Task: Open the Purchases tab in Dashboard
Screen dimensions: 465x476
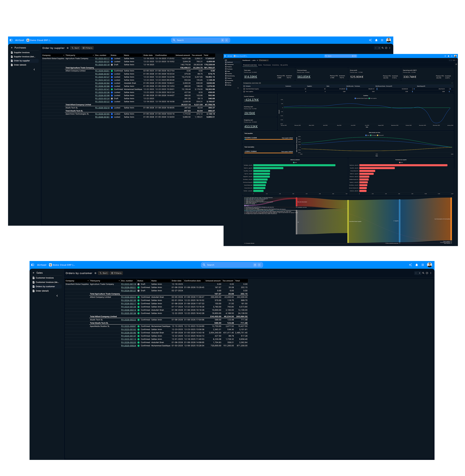Action: 267,65
